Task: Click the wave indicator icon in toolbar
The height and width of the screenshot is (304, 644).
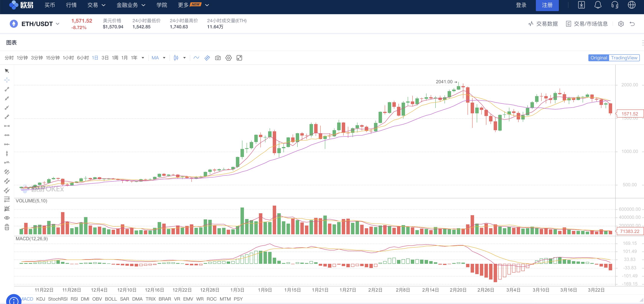Action: point(196,58)
